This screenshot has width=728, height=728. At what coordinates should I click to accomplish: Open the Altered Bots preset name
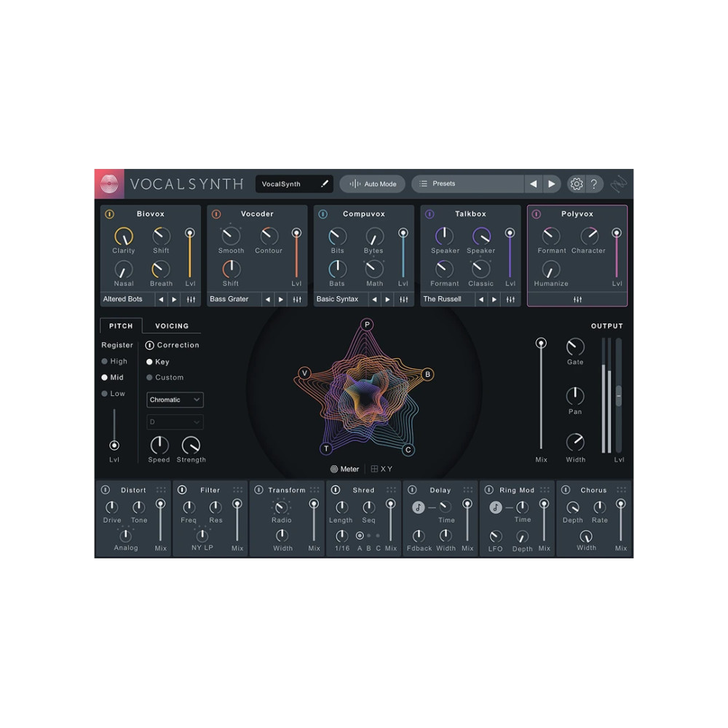point(123,299)
